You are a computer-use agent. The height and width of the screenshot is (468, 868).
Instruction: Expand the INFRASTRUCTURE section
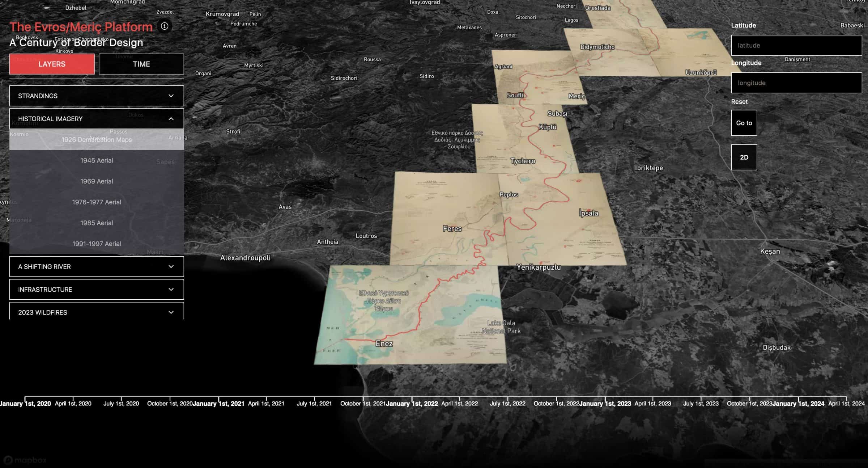(x=96, y=289)
